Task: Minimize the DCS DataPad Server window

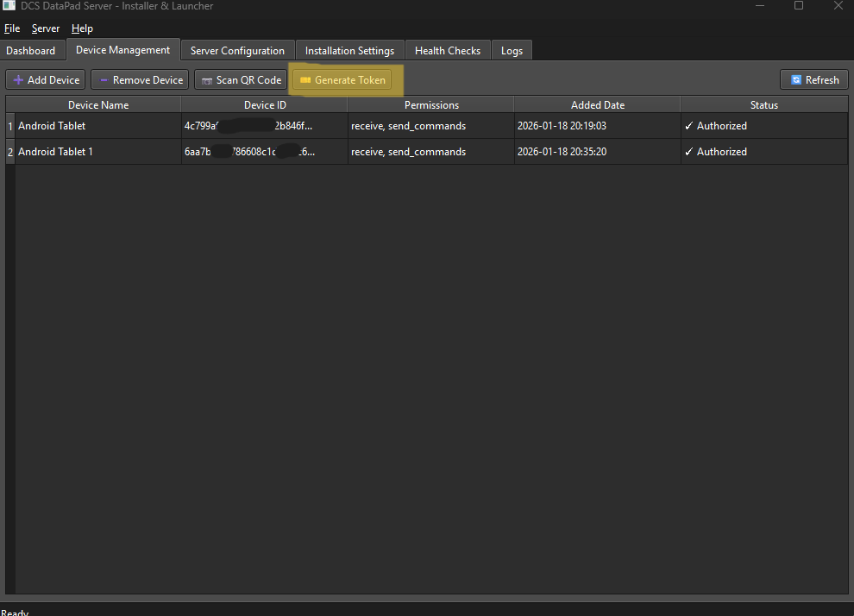Action: tap(760, 5)
